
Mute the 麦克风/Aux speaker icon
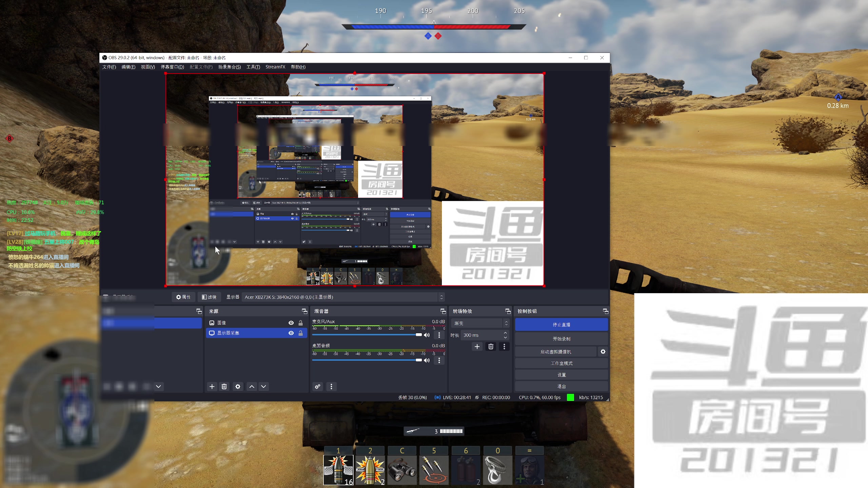[x=427, y=335]
